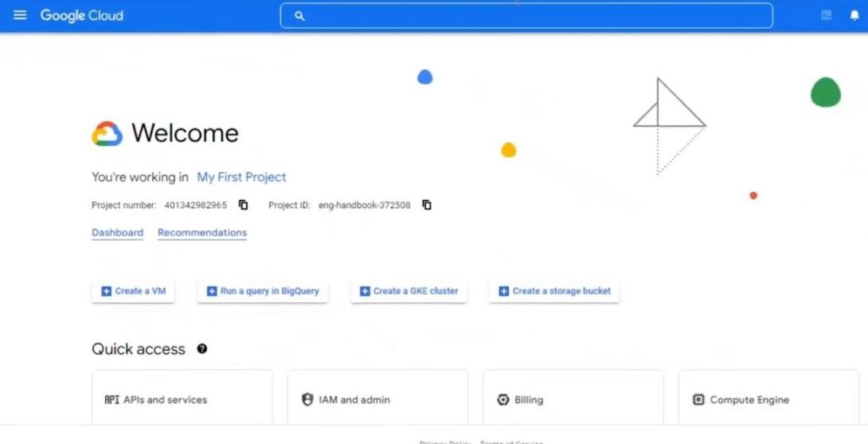Click the Create a VM button
Screen dimensions: 868x444
[x=134, y=291]
